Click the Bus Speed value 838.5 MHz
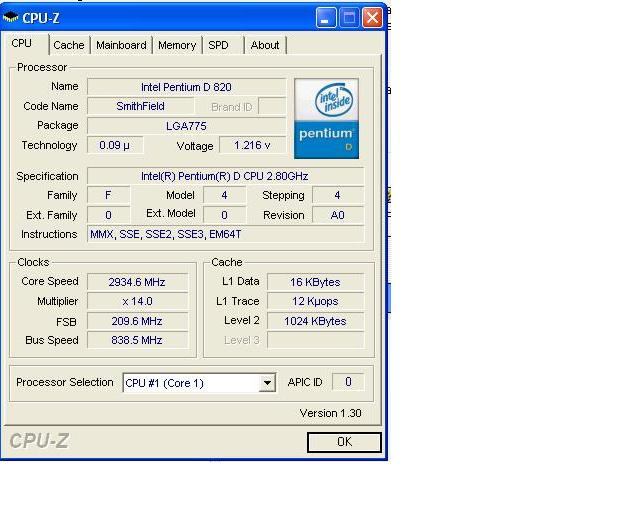The width and height of the screenshot is (640, 512). [x=137, y=340]
